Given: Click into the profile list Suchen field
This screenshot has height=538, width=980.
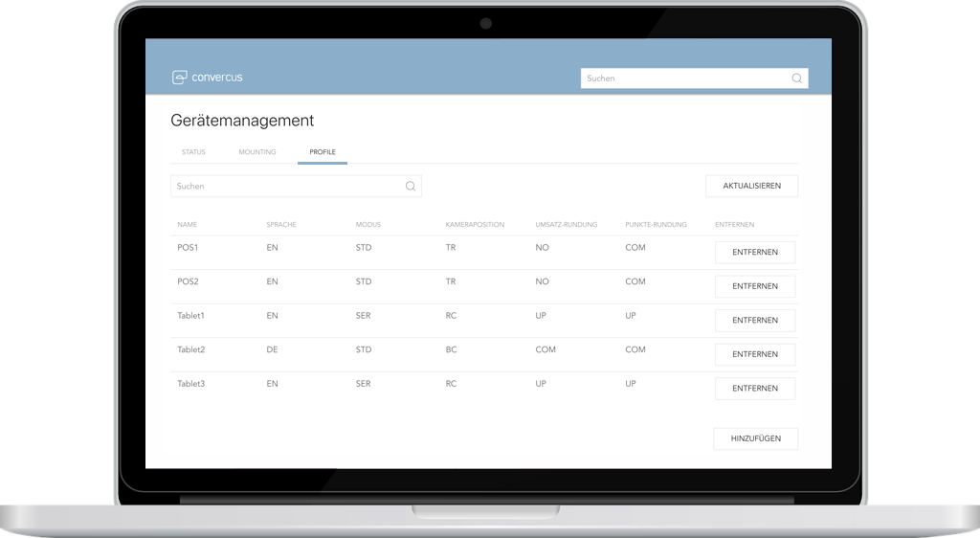Looking at the screenshot, I should click(x=297, y=187).
